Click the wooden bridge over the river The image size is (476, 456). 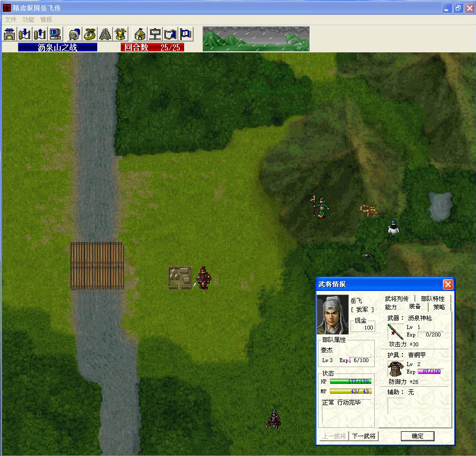click(x=97, y=265)
